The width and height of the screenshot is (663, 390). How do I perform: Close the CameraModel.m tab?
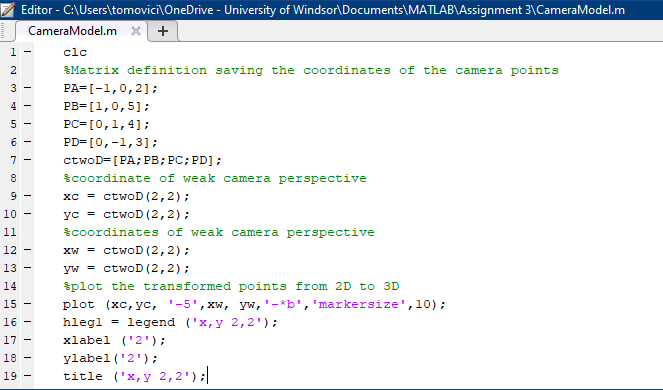point(136,31)
